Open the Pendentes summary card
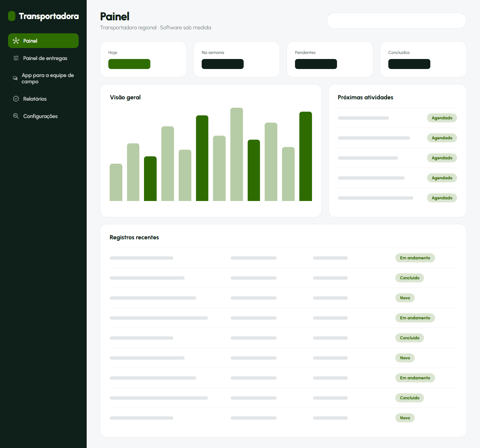This screenshot has height=448, width=480. point(330,59)
